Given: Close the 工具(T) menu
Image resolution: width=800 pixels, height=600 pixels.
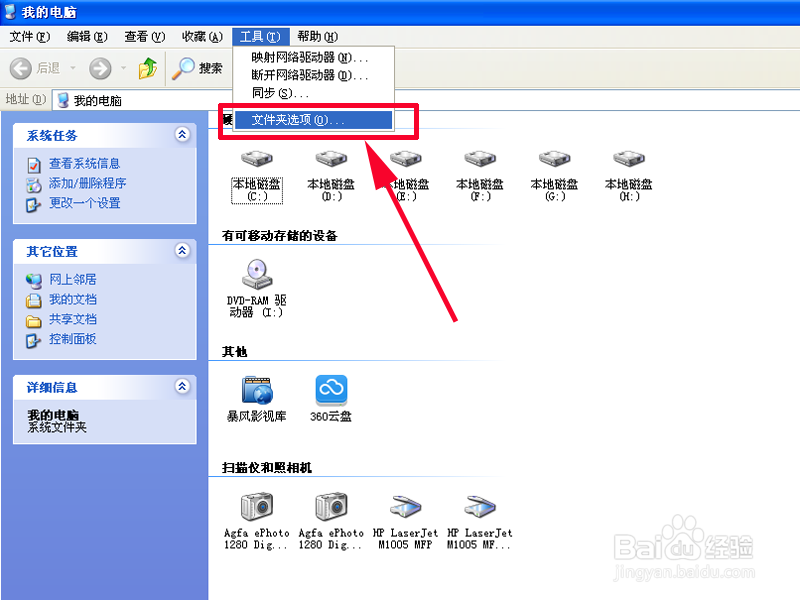Looking at the screenshot, I should pos(260,37).
